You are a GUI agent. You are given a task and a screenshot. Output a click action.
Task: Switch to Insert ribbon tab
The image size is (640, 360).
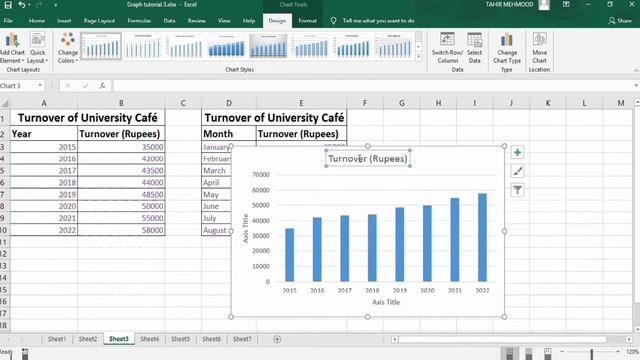pos(64,20)
